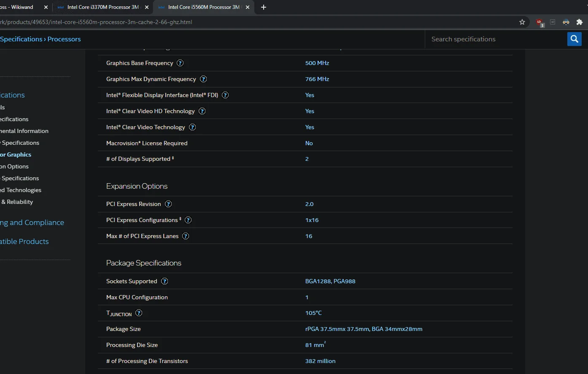Viewport: 588px width, 374px height.
Task: Open help for Intel Flexible Display Interface
Action: point(225,95)
